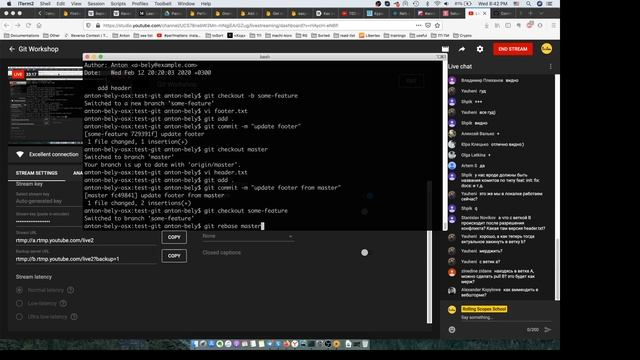Image resolution: width=640 pixels, height=360 pixels.
Task: Open the Help menu
Action: point(206,3)
